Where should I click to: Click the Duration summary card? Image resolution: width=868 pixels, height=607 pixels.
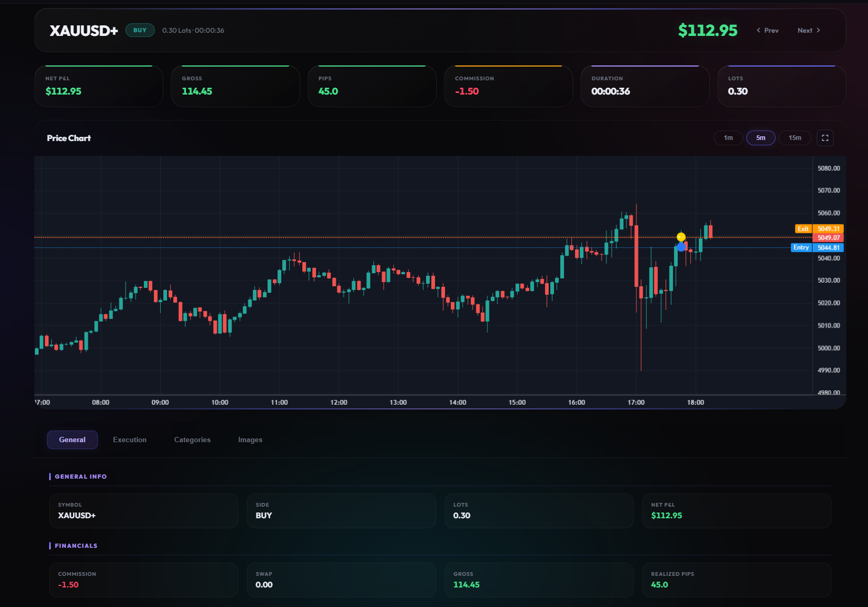644,86
